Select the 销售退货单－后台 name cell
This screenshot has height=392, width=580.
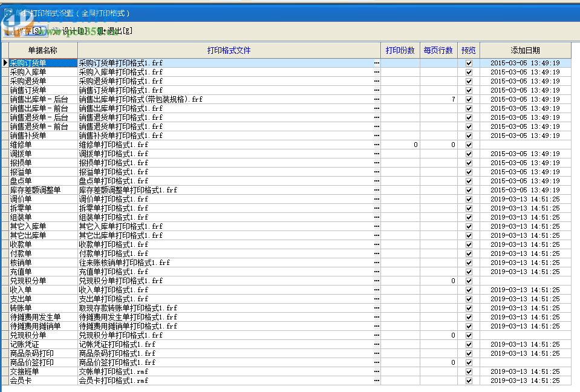point(44,117)
